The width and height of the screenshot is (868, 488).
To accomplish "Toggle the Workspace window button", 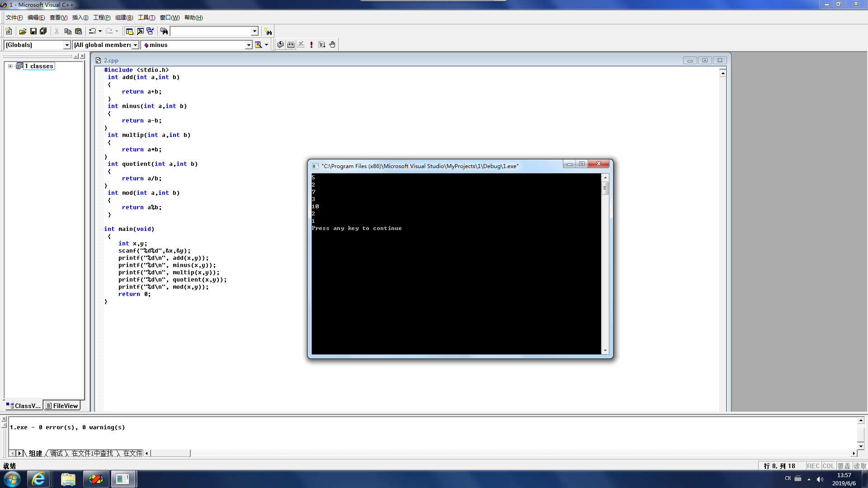I will coord(129,31).
